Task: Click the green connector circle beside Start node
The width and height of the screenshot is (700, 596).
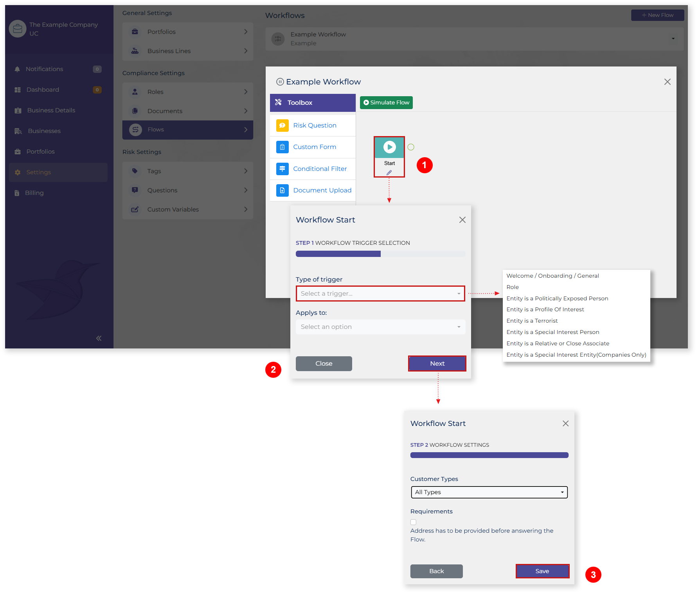Action: pos(411,147)
